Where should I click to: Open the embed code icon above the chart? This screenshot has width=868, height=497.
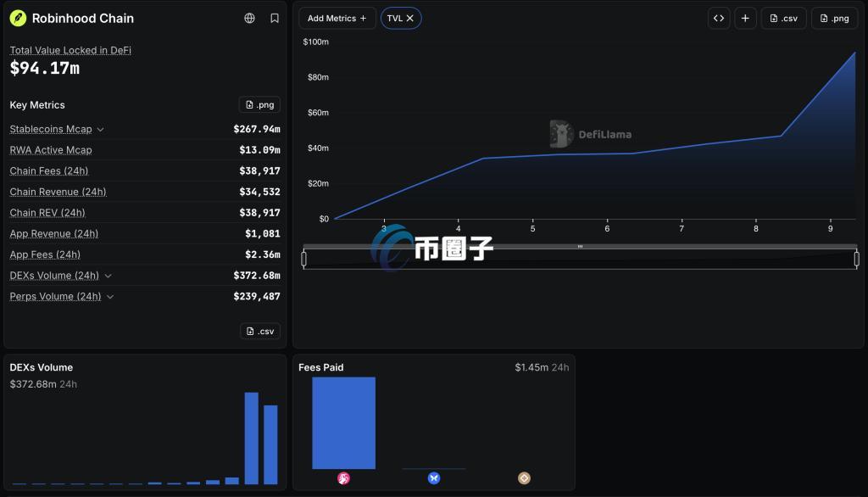pyautogui.click(x=719, y=19)
